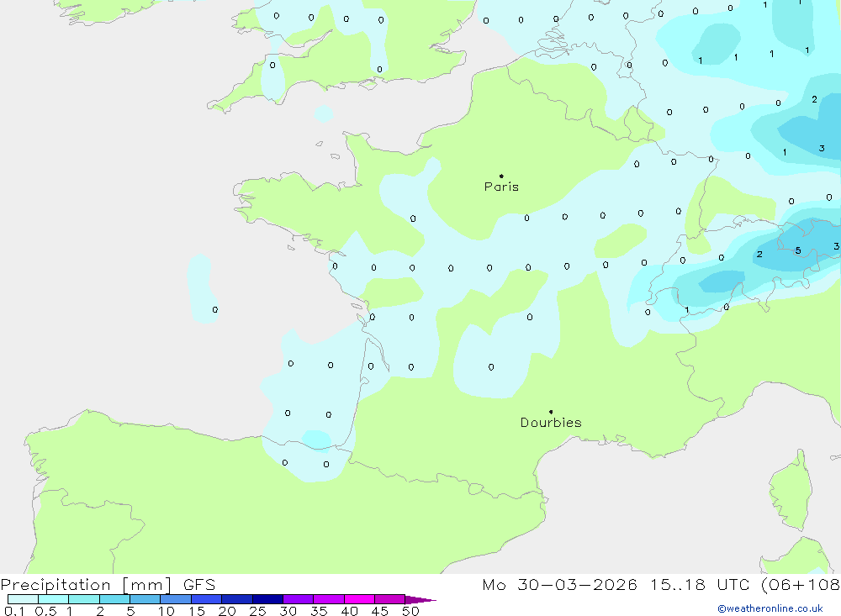This screenshot has height=616, width=841.
Task: Click legend swatch between 25 and 30
Action: (267, 599)
